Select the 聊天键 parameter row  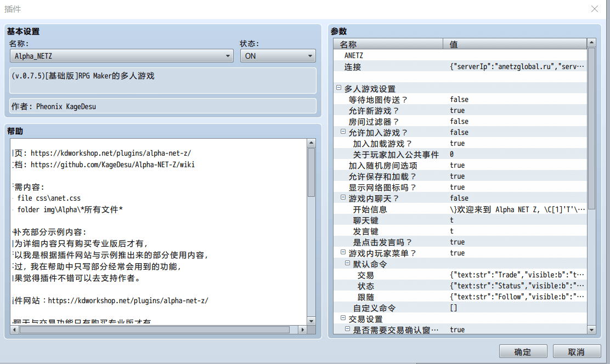click(x=460, y=220)
